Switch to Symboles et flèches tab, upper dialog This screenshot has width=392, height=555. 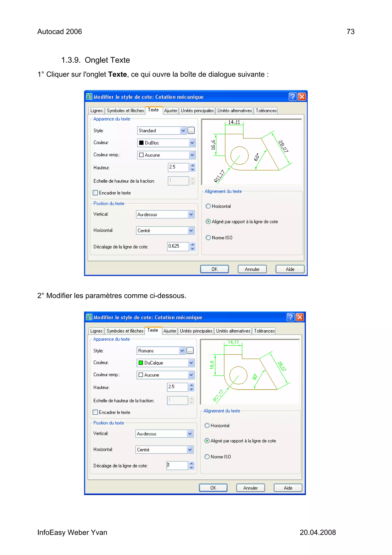coord(125,111)
